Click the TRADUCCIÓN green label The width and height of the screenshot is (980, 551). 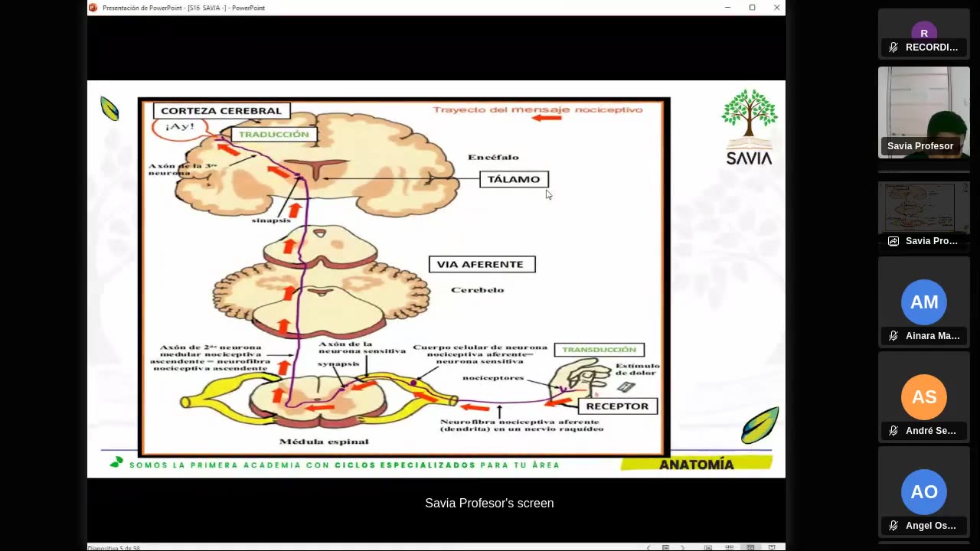[273, 134]
